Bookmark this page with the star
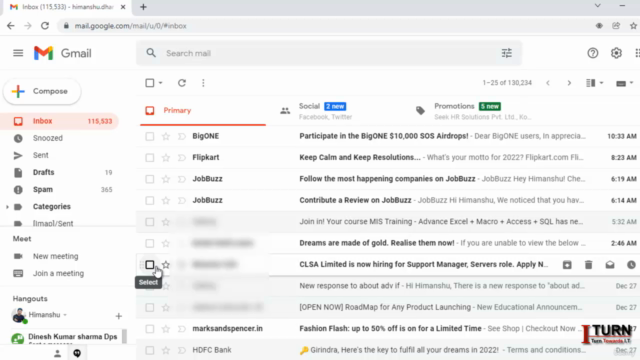The width and height of the screenshot is (640, 360). click(x=633, y=26)
